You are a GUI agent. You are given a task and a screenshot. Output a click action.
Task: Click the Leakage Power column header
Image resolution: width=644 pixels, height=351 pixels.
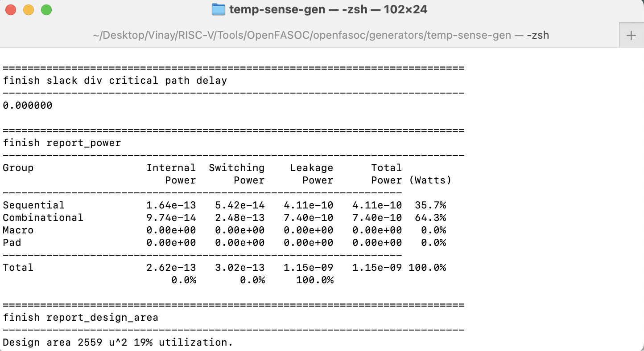[x=312, y=174]
